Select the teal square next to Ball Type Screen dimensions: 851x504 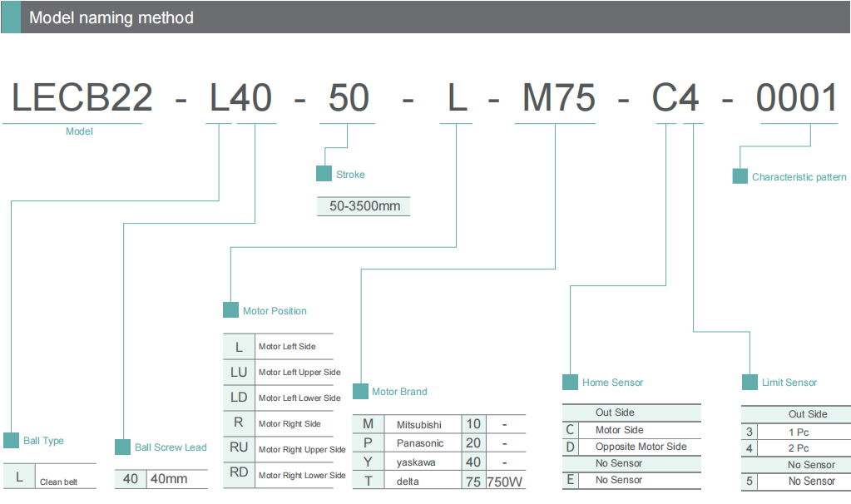point(11,440)
